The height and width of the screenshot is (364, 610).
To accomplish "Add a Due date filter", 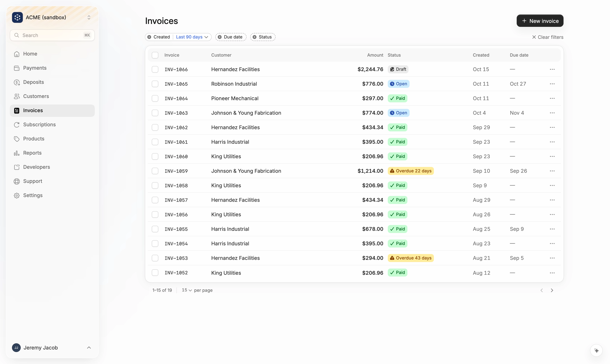I will [x=231, y=37].
